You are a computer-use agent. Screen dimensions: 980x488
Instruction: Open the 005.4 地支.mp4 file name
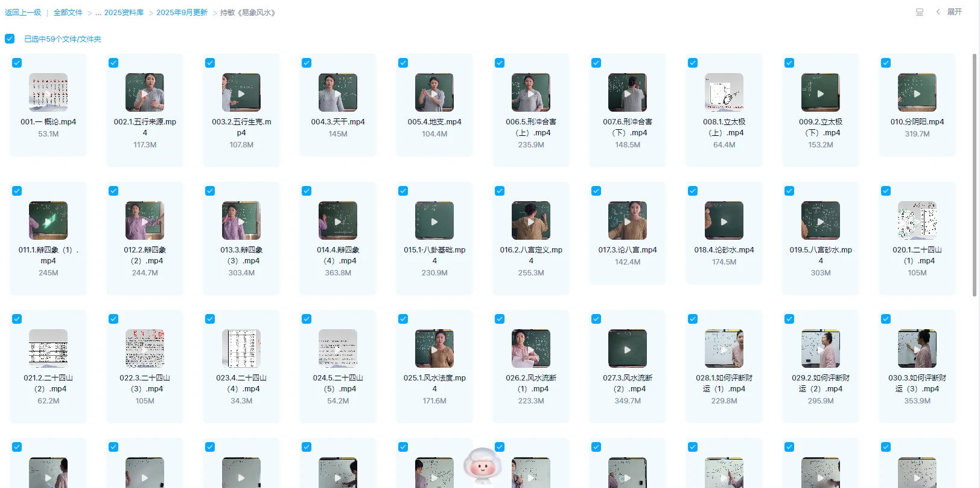point(434,122)
